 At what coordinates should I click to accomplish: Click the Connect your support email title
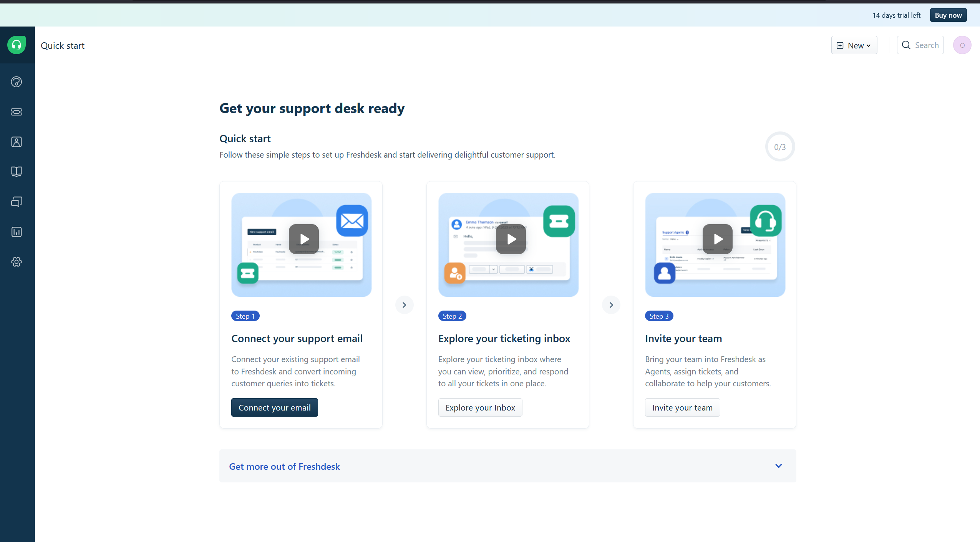297,339
